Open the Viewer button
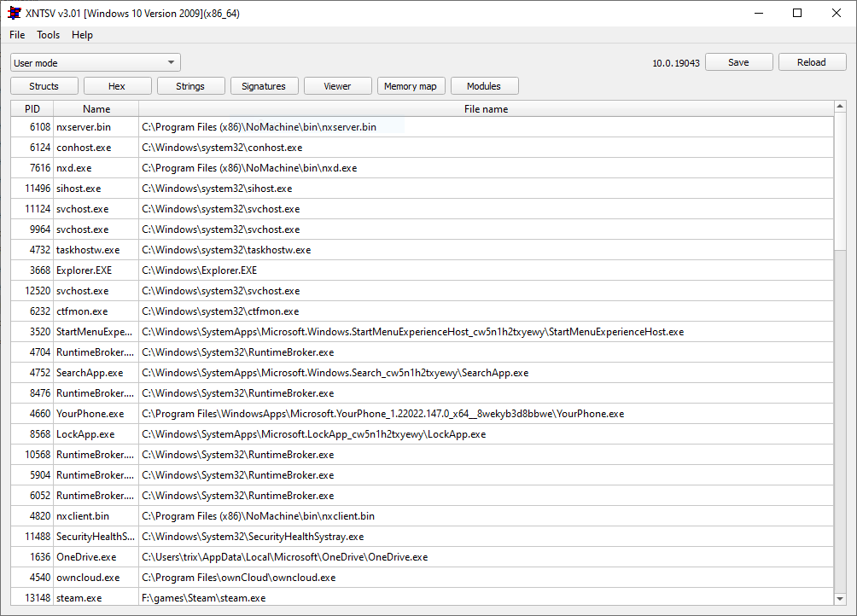 [x=337, y=86]
